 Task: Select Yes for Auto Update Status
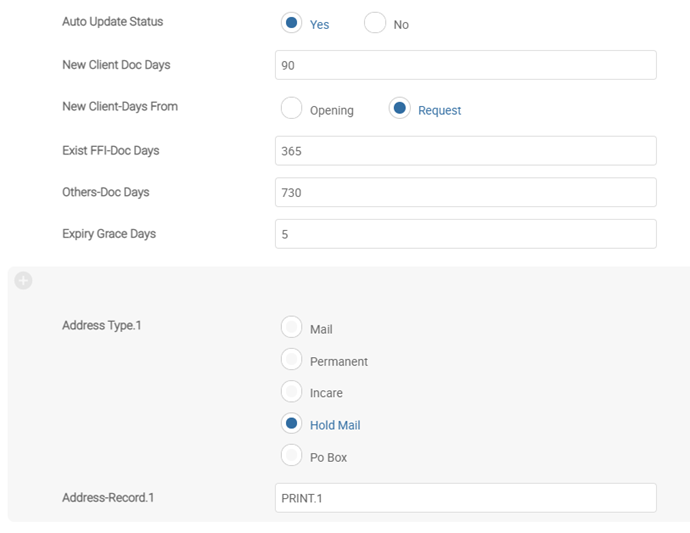click(x=292, y=23)
